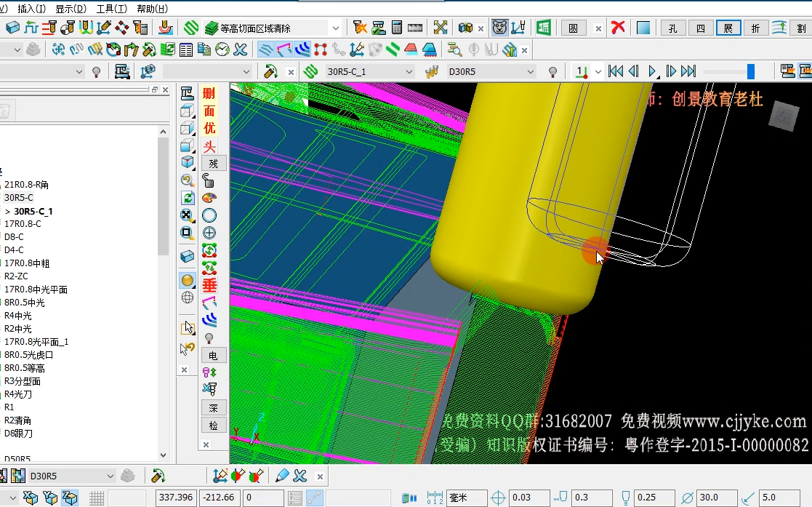Click the green Excel-style sheet icon
This screenshot has height=507, width=812.
544,28
